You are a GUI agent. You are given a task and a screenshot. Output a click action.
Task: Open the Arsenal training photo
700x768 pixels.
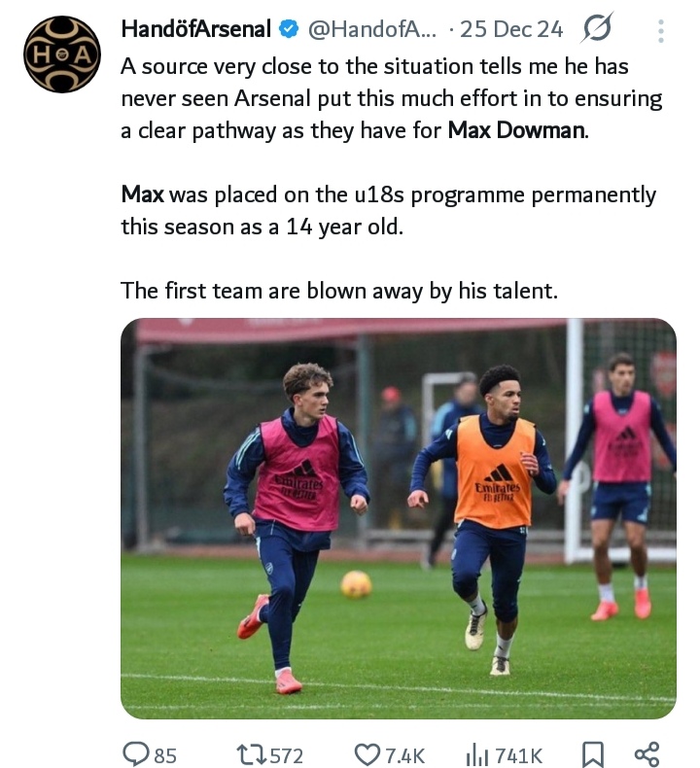click(x=398, y=518)
